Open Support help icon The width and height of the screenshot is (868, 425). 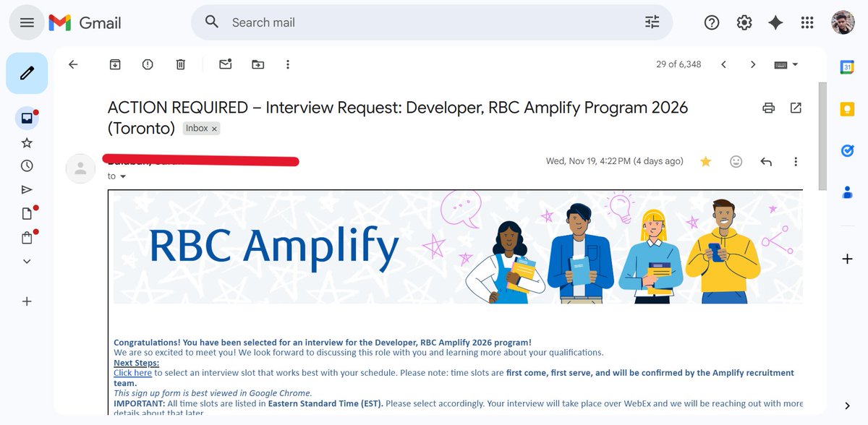712,22
